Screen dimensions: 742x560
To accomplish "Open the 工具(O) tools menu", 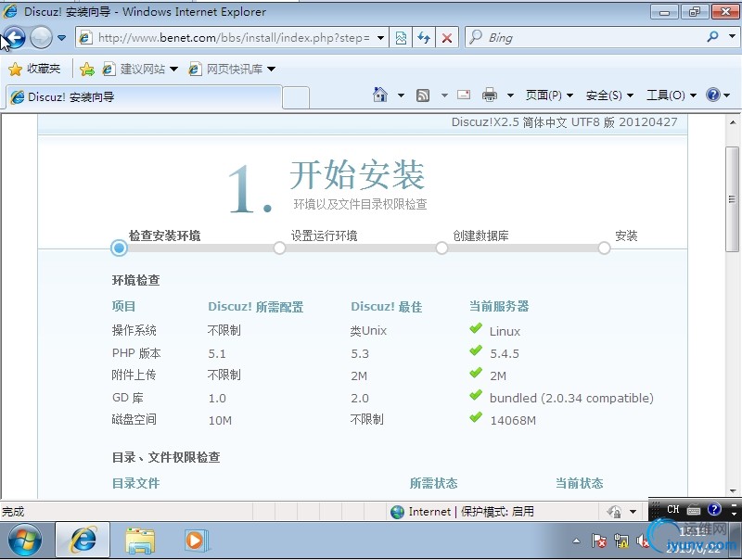I will point(672,95).
